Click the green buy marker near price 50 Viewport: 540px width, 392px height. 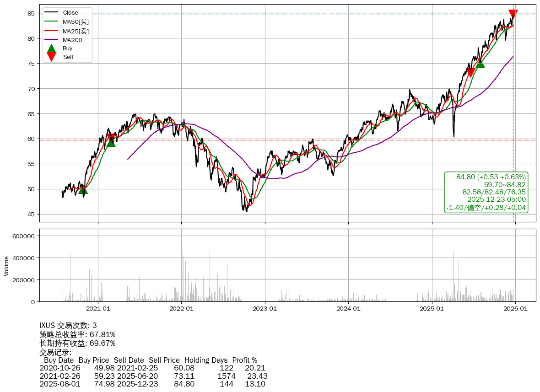pyautogui.click(x=83, y=189)
